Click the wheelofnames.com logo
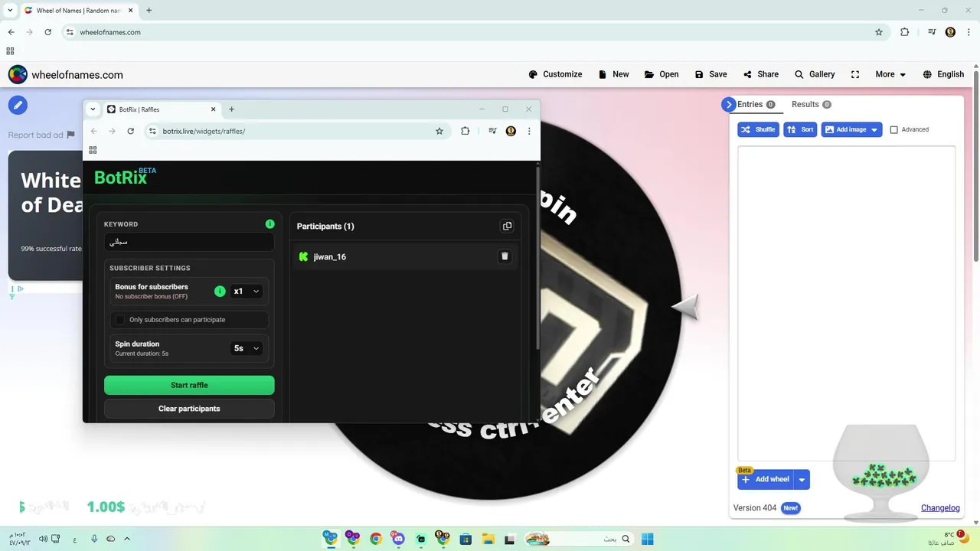Viewport: 980px width, 551px height. pyautogui.click(x=65, y=74)
